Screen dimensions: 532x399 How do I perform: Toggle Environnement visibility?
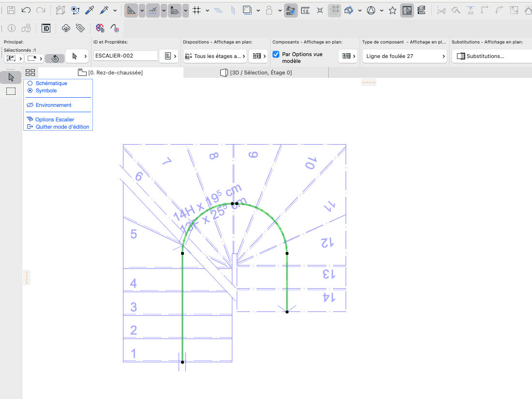[49, 105]
